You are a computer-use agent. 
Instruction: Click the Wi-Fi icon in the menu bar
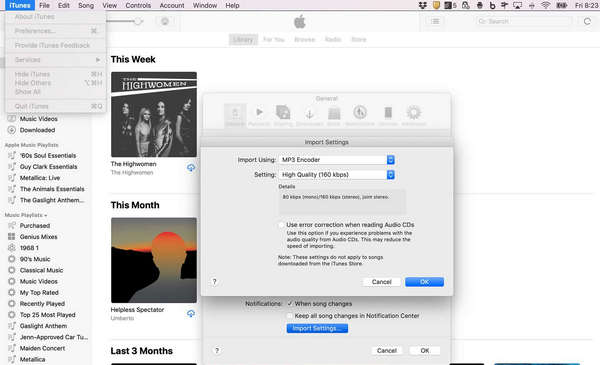(x=546, y=5)
